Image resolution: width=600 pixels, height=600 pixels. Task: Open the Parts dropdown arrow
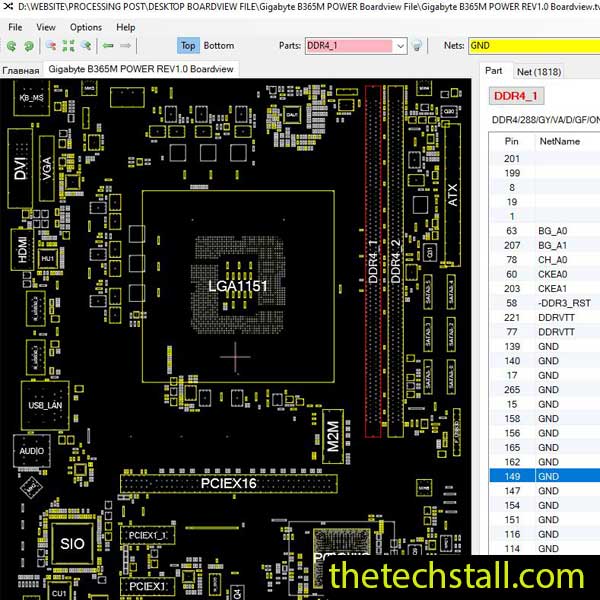[400, 46]
